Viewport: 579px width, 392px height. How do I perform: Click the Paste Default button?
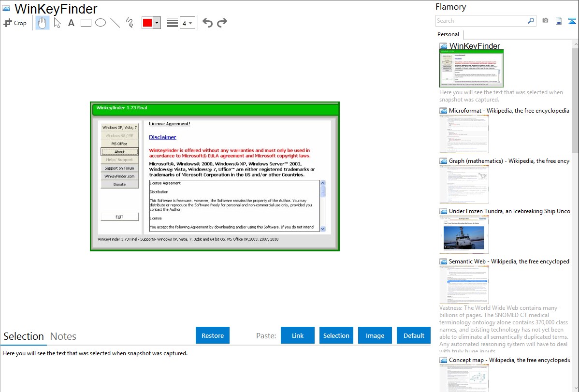pos(414,335)
